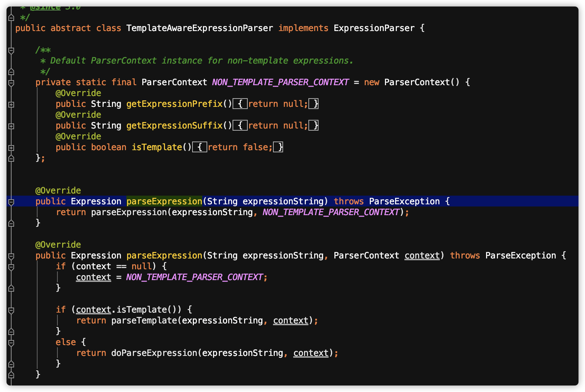Click the folded { placeholder after isTemplate()
585x392 pixels.
click(200, 147)
